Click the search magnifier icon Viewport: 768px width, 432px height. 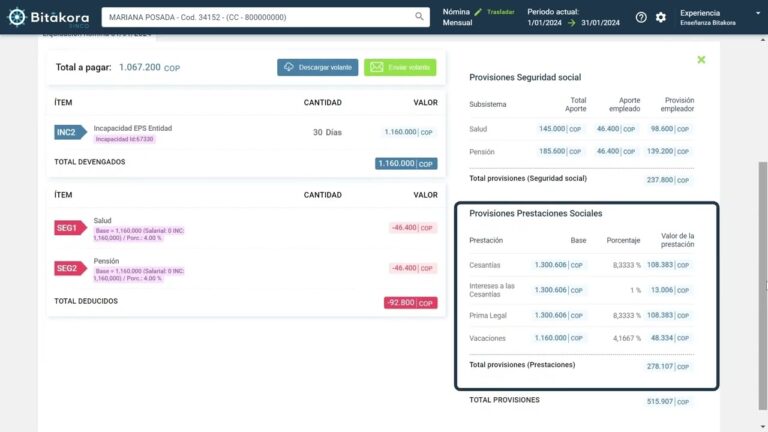[419, 17]
